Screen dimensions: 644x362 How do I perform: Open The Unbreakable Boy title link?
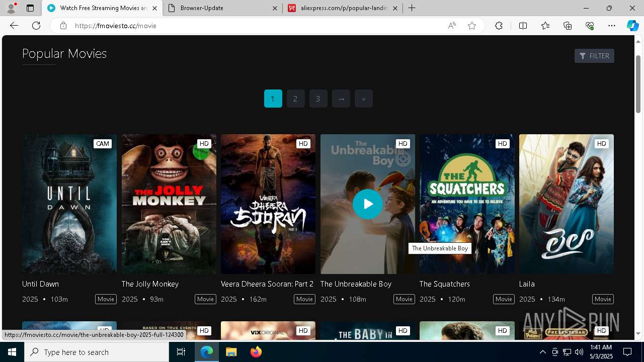click(x=356, y=284)
